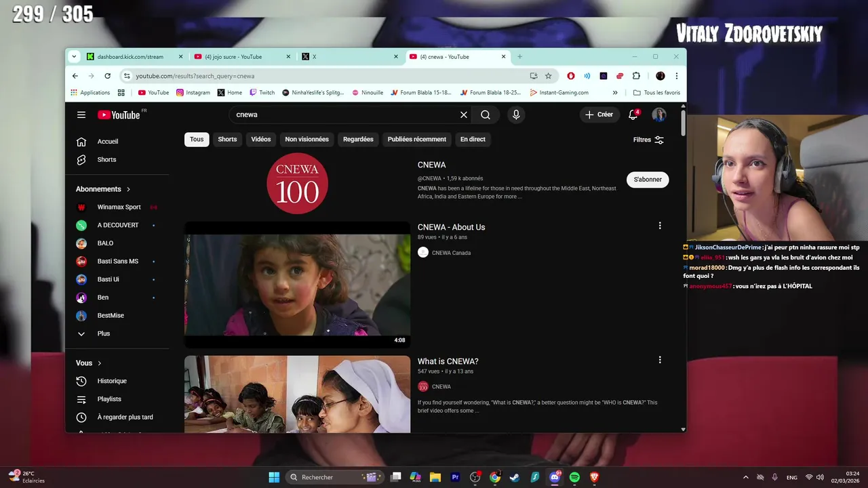This screenshot has width=868, height=488.
Task: Open the CNEWA channel title link
Action: pyautogui.click(x=432, y=165)
